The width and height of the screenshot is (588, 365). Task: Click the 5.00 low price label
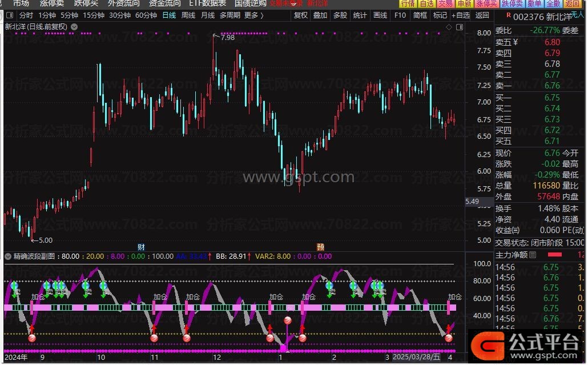tap(46, 240)
